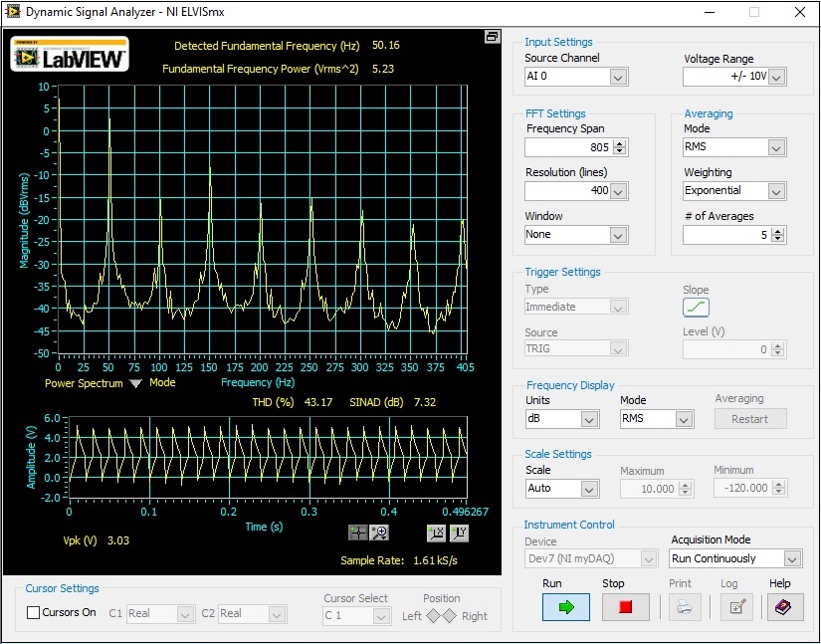821x644 pixels.
Task: Toggle the trigger Slope button
Action: [x=696, y=308]
